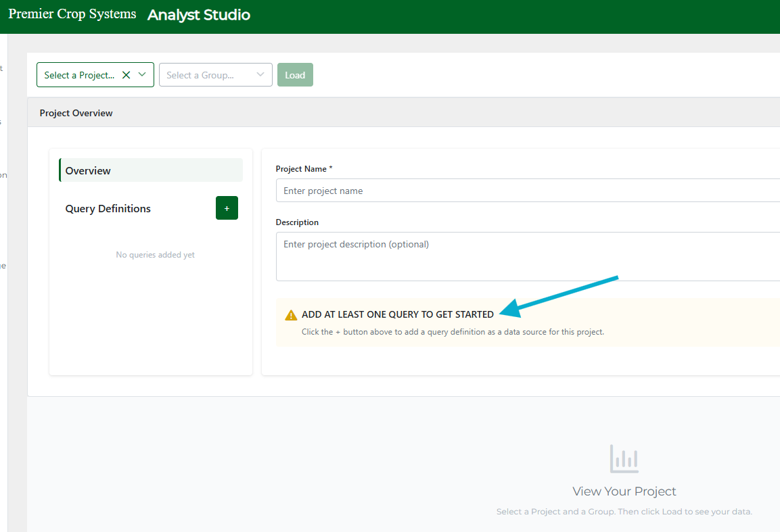
Task: Click the Select a Project text field
Action: point(79,75)
